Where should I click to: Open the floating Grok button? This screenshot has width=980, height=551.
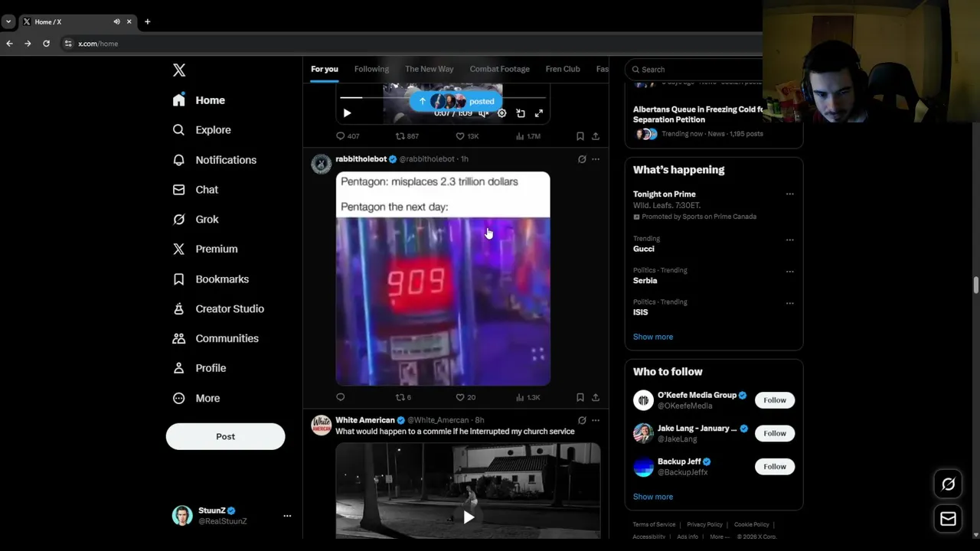click(948, 484)
